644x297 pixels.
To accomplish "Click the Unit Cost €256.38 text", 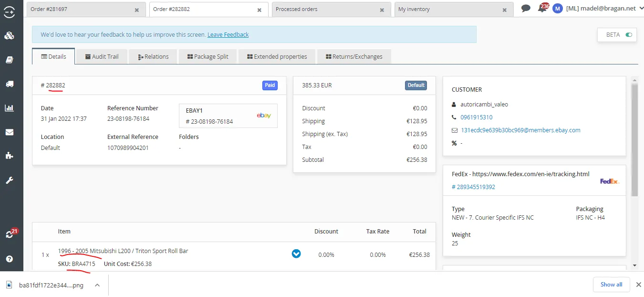I will pos(128,264).
